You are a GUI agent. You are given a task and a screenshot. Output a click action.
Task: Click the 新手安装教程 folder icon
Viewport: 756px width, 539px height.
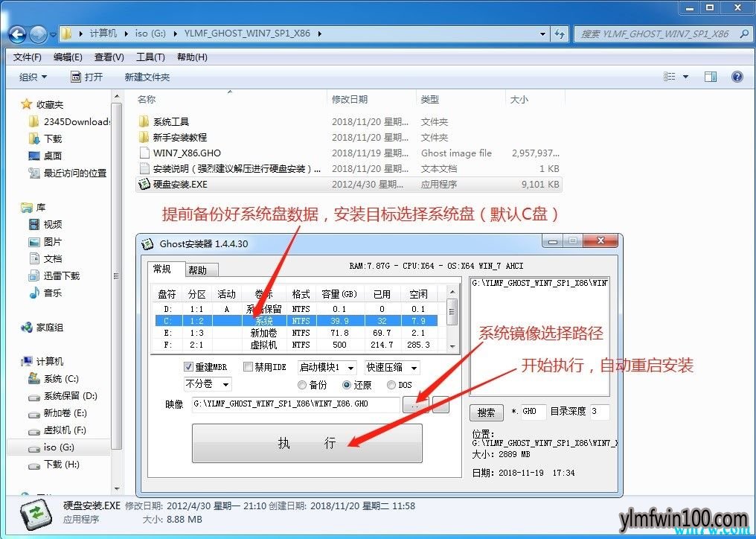[x=144, y=137]
